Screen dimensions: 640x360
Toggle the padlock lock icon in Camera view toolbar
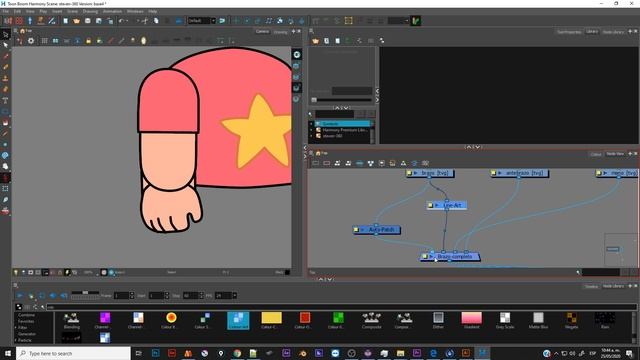coord(88,41)
